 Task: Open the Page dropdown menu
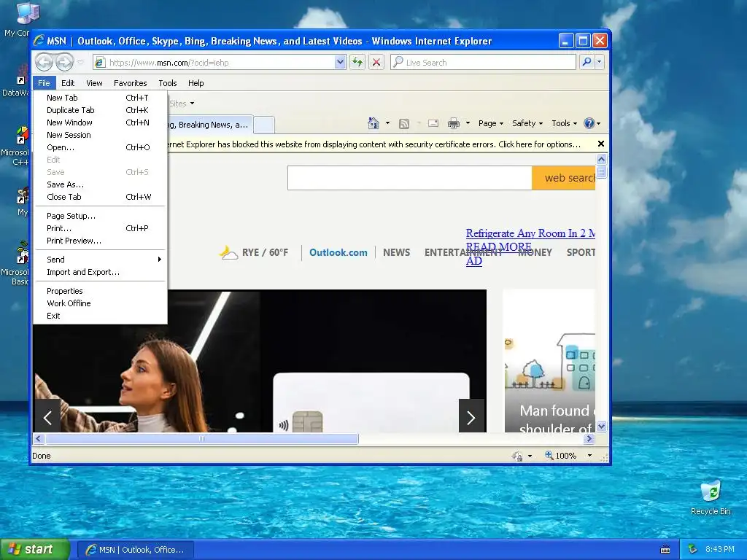coord(491,123)
